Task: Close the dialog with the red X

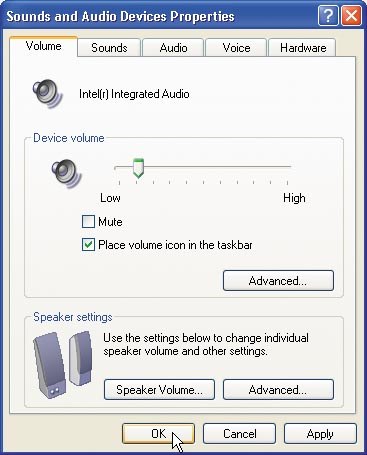Action: [352, 15]
